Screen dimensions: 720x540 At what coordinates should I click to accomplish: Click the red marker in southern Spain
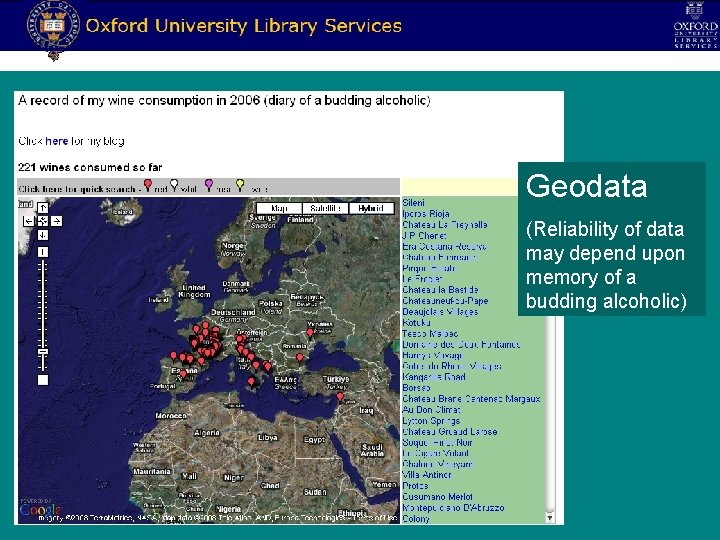click(183, 375)
